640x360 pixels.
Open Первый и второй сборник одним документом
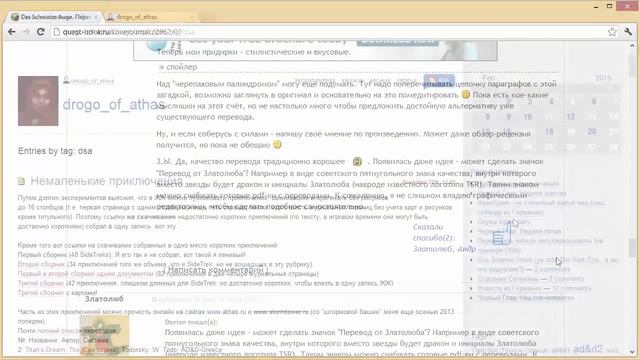(85, 273)
